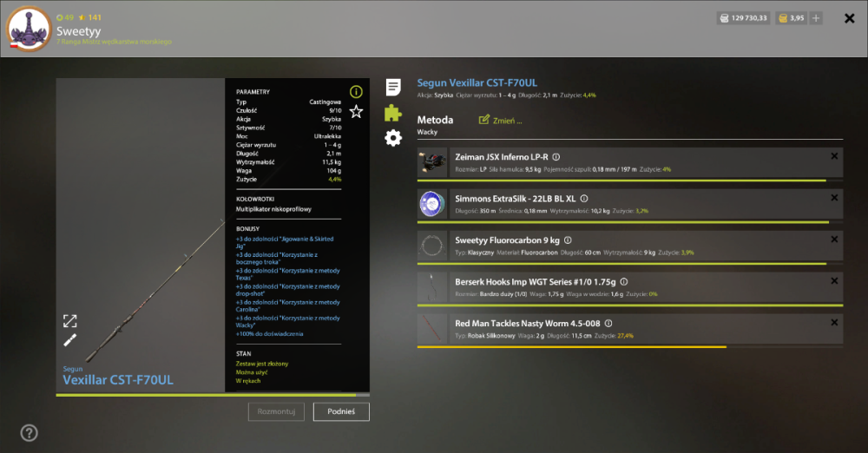Open the notes document icon tab
Screen dimensions: 868x453
pyautogui.click(x=393, y=87)
